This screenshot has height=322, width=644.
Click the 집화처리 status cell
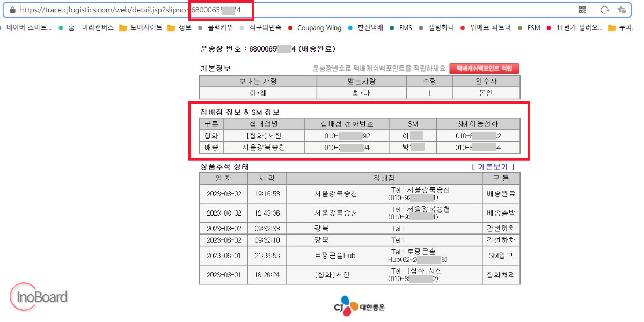click(501, 275)
